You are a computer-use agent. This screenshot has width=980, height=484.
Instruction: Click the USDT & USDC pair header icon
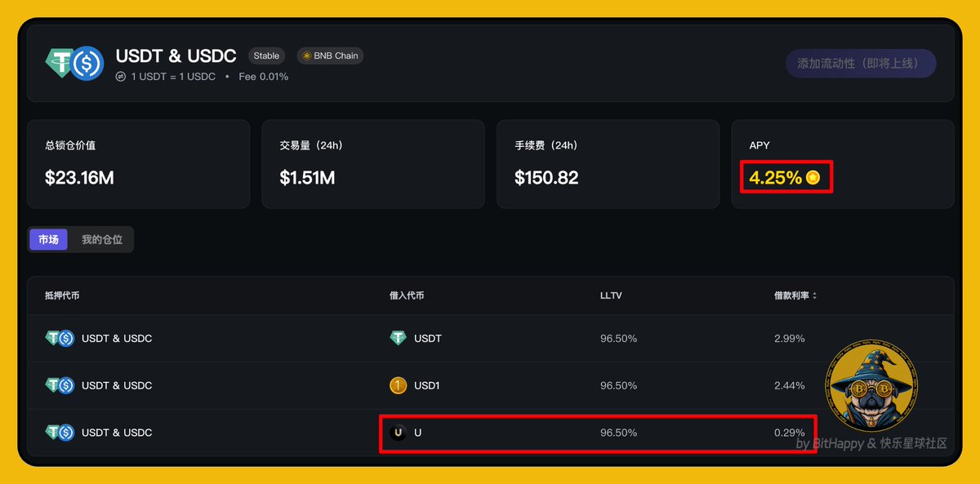point(74,63)
